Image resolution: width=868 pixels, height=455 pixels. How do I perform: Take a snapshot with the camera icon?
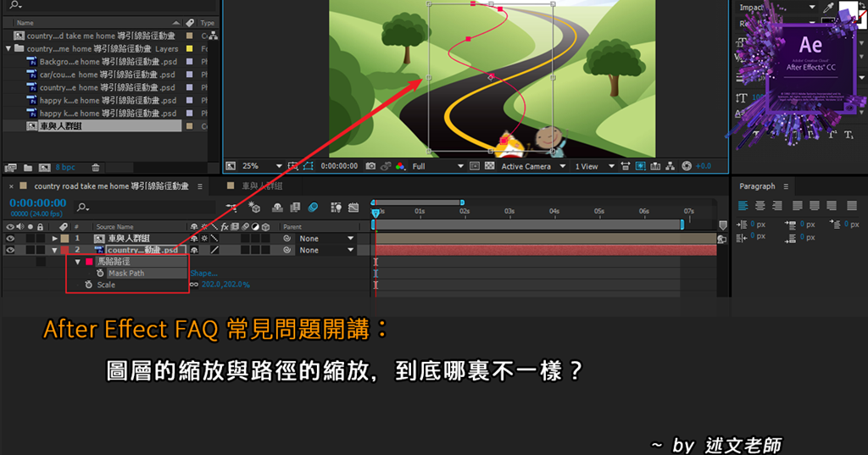(370, 166)
